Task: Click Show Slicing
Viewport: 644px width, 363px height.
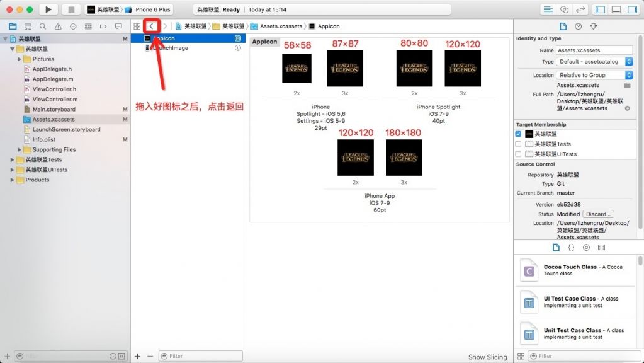Action: (487, 357)
